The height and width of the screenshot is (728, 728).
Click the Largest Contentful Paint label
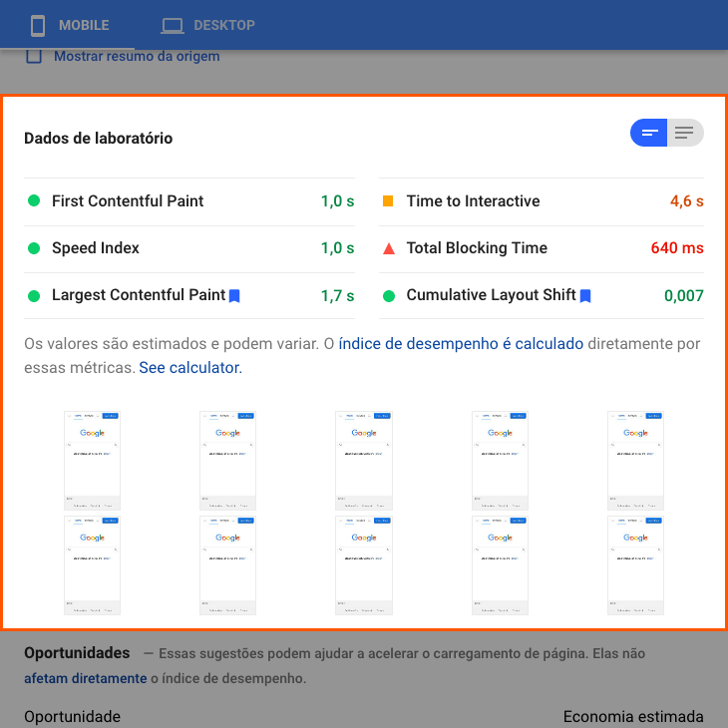point(139,295)
